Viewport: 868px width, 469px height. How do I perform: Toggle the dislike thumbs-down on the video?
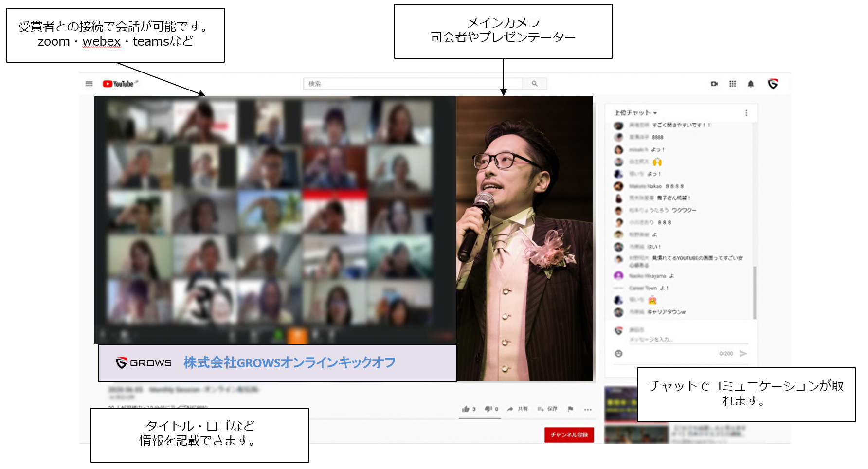pos(488,409)
